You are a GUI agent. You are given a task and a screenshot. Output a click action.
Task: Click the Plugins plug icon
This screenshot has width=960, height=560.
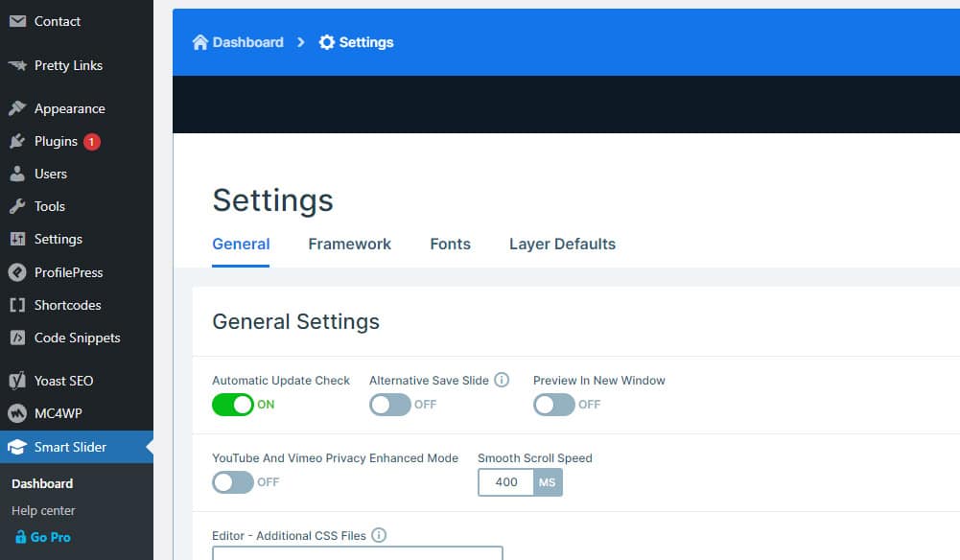point(17,141)
